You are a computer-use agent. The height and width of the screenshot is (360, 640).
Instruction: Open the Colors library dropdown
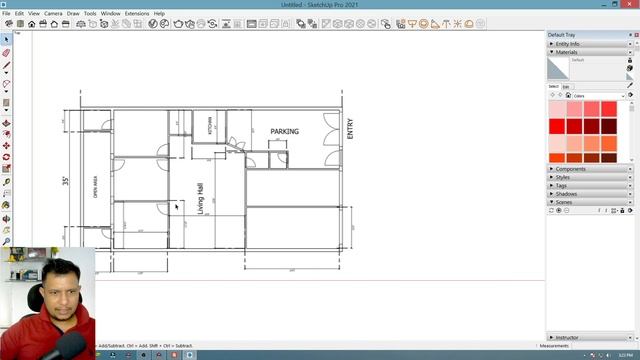pyautogui.click(x=599, y=96)
